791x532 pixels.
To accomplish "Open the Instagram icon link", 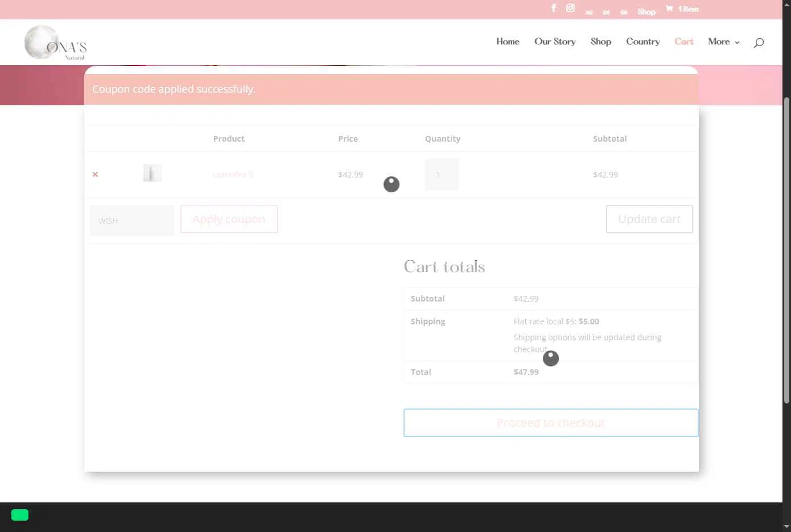I will (570, 8).
